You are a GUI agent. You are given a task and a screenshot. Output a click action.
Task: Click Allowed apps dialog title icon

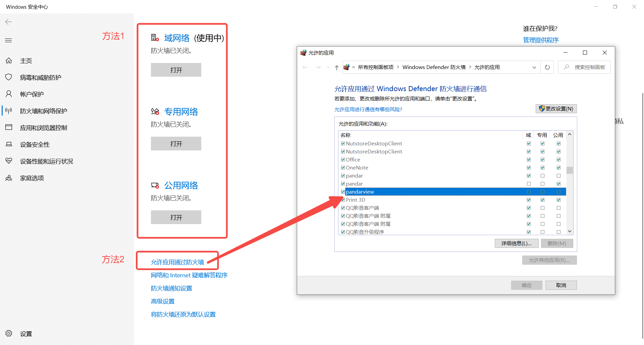pos(304,53)
